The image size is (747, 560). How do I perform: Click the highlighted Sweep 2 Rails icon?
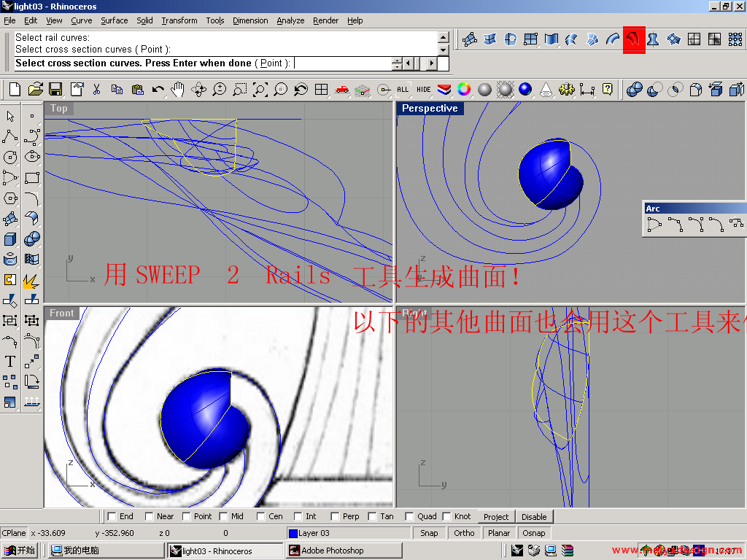634,39
